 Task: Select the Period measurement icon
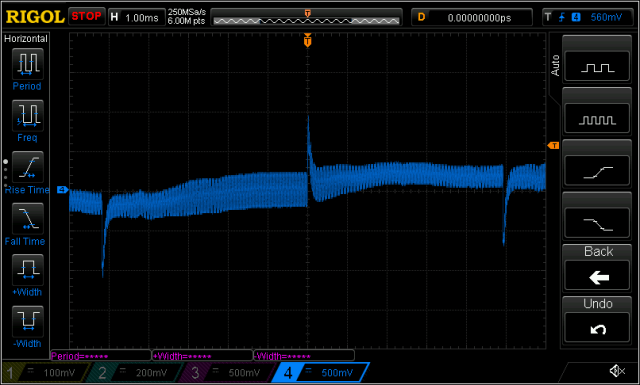[27, 64]
